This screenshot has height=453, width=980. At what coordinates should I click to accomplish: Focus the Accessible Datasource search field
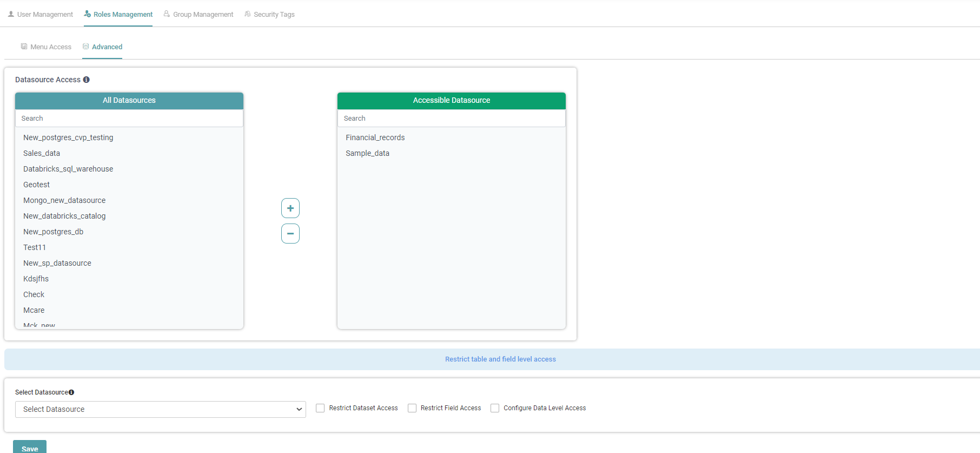(451, 119)
